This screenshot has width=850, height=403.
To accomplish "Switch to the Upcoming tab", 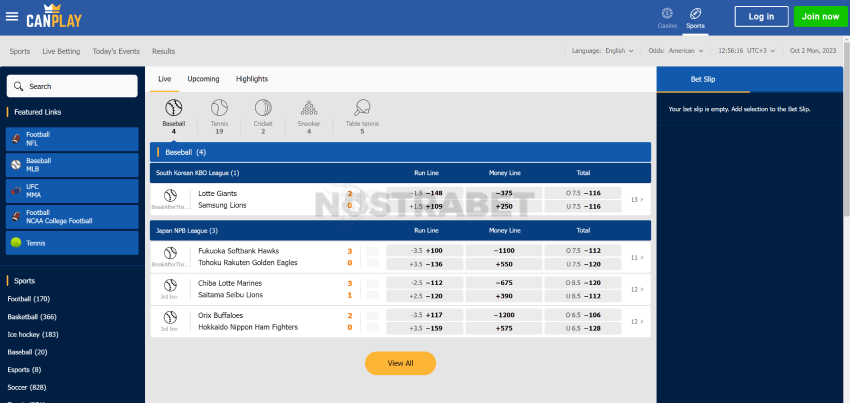I will click(203, 79).
